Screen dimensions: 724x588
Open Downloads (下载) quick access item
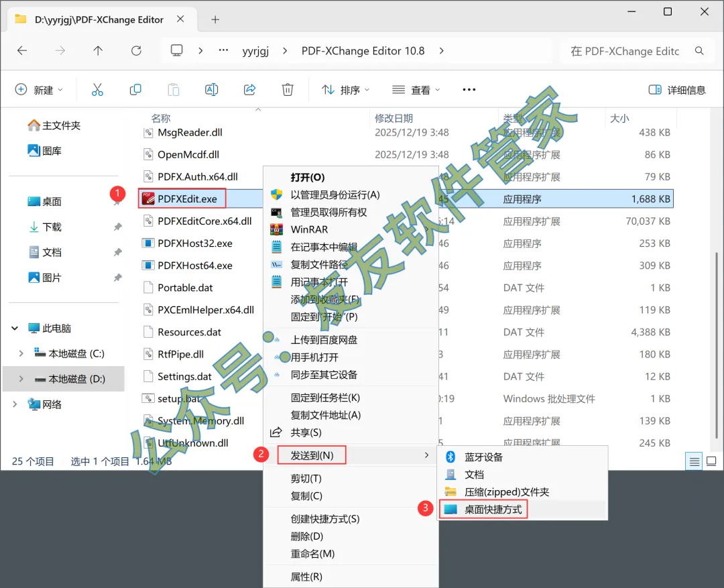coord(45,227)
